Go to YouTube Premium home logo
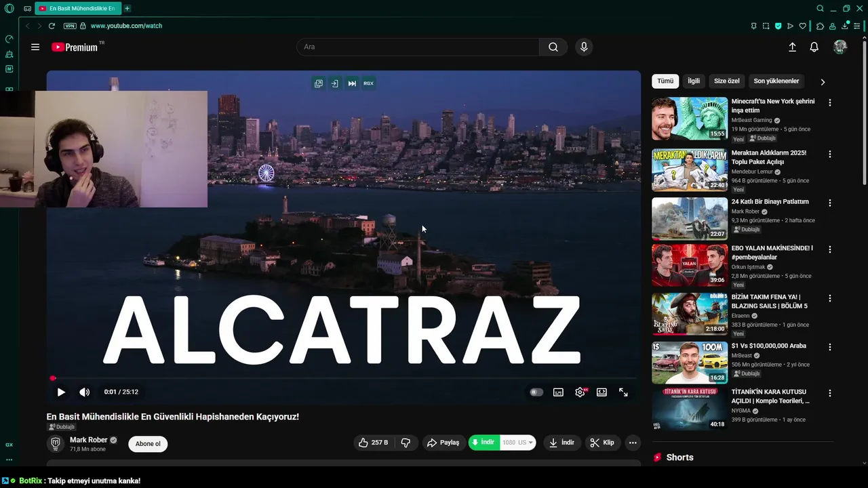This screenshot has width=868, height=488. tap(75, 47)
